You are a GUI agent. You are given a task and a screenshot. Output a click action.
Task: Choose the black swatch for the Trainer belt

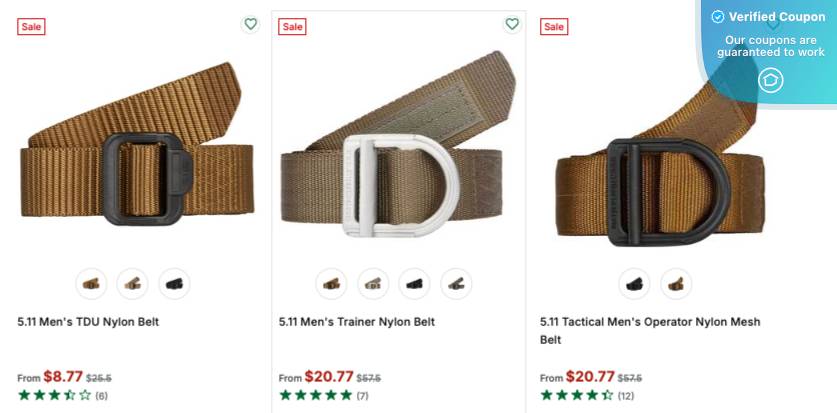click(x=415, y=284)
